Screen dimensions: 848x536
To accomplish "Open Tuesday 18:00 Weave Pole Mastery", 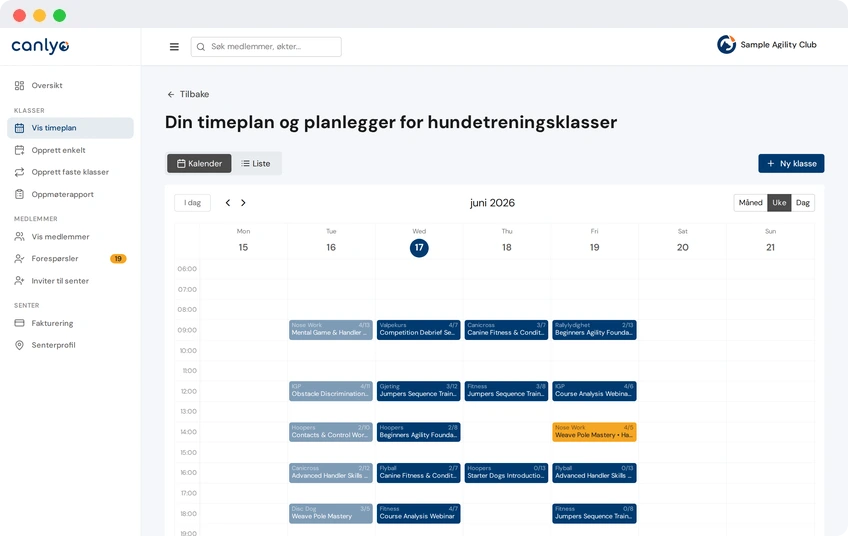I will pos(331,513).
